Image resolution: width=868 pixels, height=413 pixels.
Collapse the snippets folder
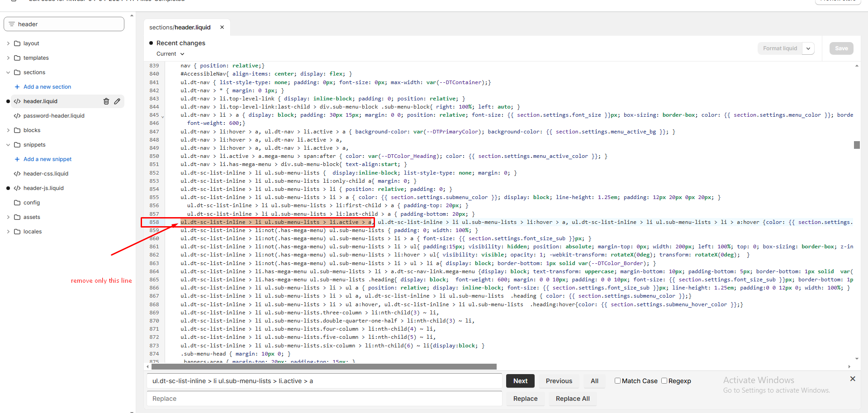8,145
